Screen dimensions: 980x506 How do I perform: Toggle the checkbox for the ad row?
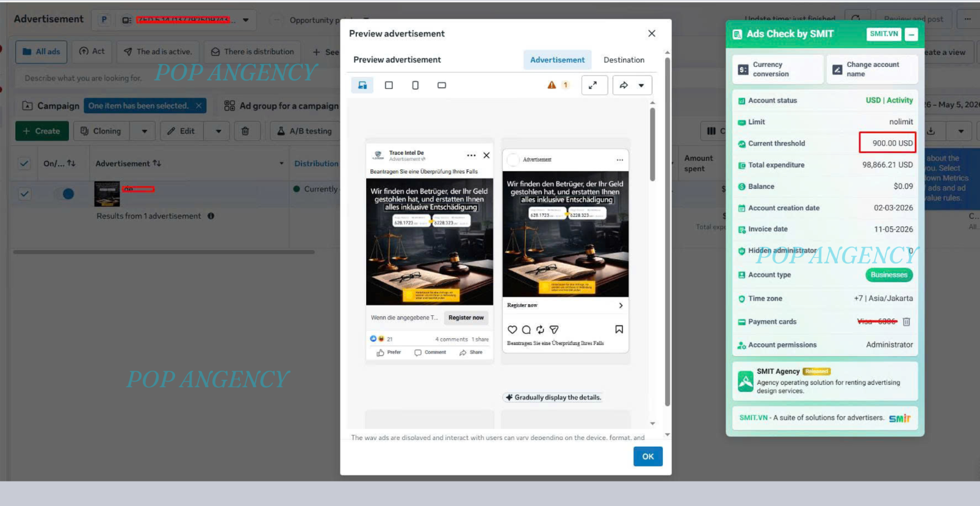(x=24, y=194)
